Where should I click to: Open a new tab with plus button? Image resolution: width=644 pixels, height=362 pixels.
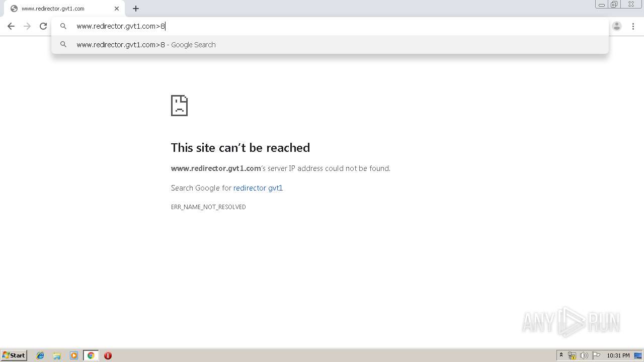(x=136, y=9)
